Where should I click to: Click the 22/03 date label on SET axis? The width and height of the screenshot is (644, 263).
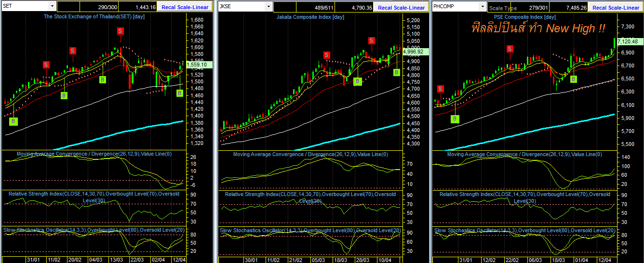pyautogui.click(x=137, y=259)
